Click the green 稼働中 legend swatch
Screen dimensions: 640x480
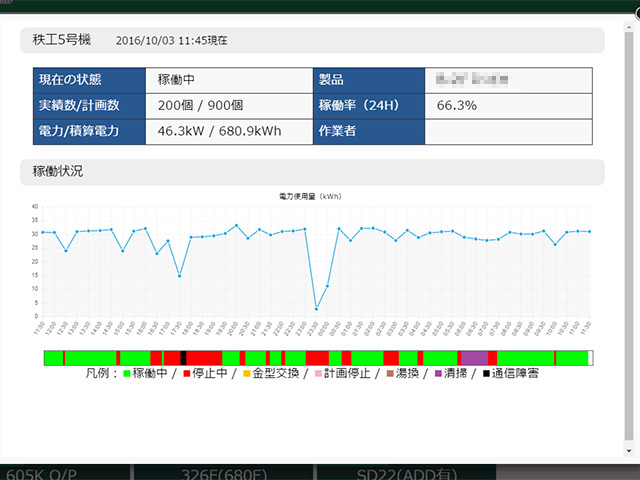(127, 375)
